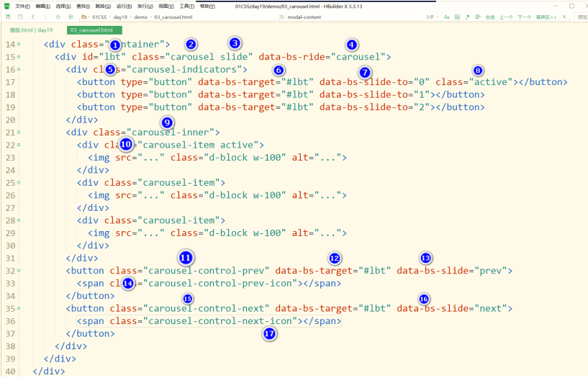This screenshot has height=378, width=588.
Task: Click day19 in the breadcrumb path
Action: pyautogui.click(x=120, y=17)
